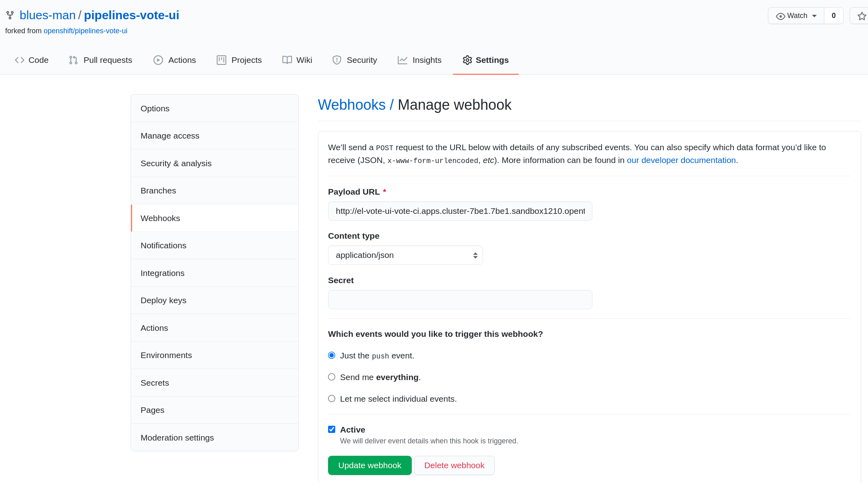Screen dimensions: 868x483
Task: Click the Pull requests icon
Action: point(73,60)
